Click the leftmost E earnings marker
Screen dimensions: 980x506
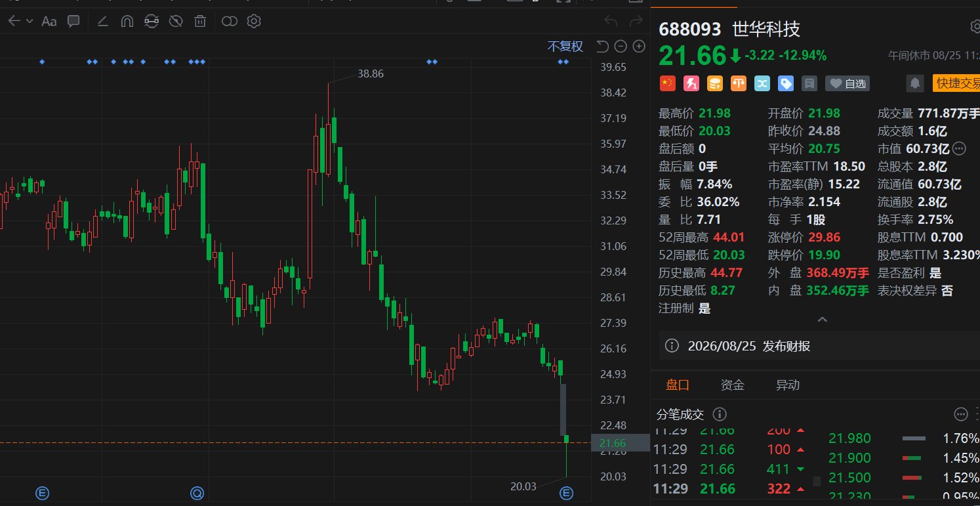tap(42, 493)
